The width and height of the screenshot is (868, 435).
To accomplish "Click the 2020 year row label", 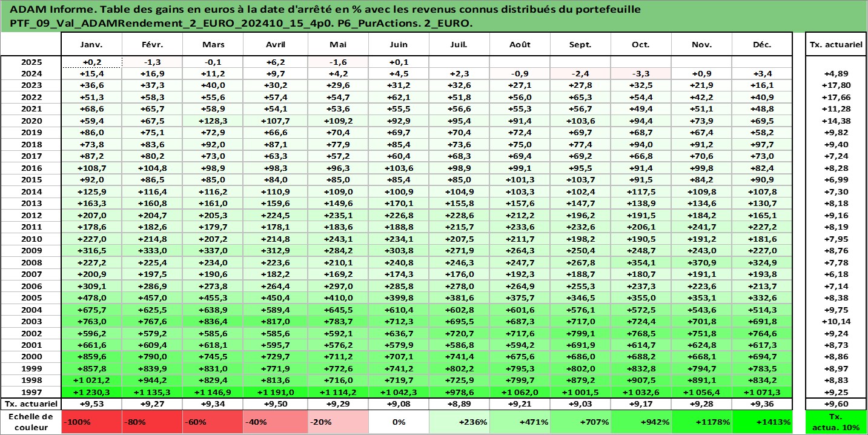I will pyautogui.click(x=31, y=121).
